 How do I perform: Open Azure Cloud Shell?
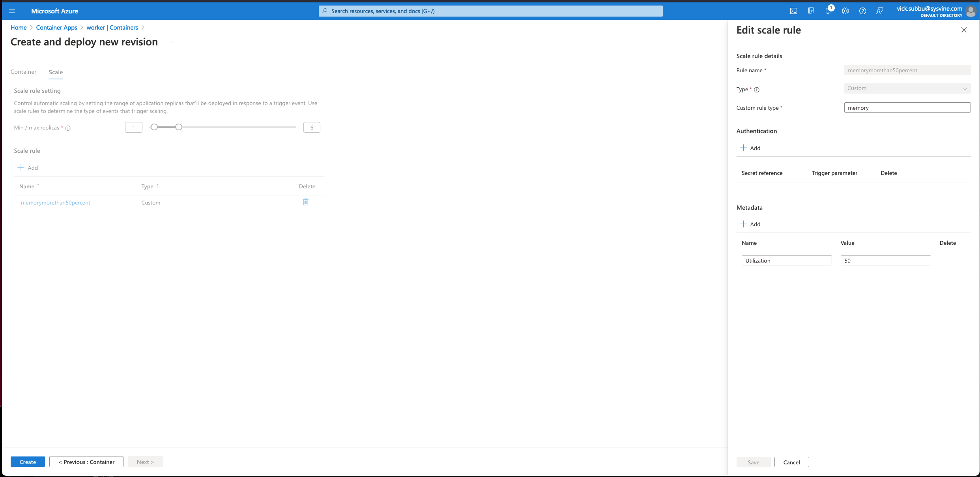(x=794, y=11)
